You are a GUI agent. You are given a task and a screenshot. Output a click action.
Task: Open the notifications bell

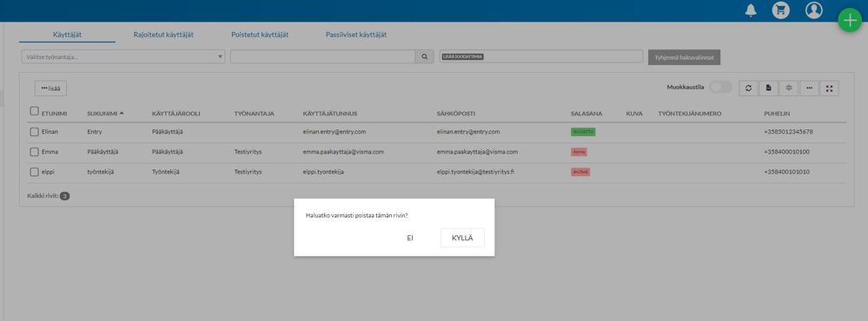751,10
